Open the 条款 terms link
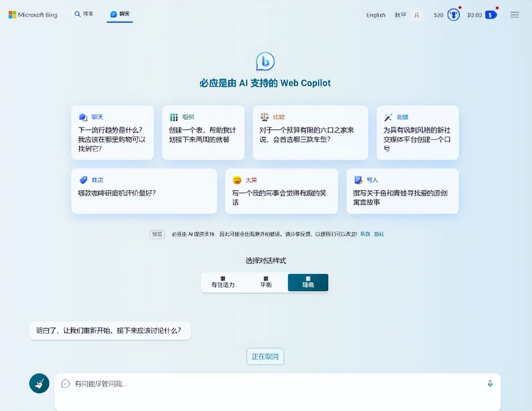 click(x=365, y=234)
